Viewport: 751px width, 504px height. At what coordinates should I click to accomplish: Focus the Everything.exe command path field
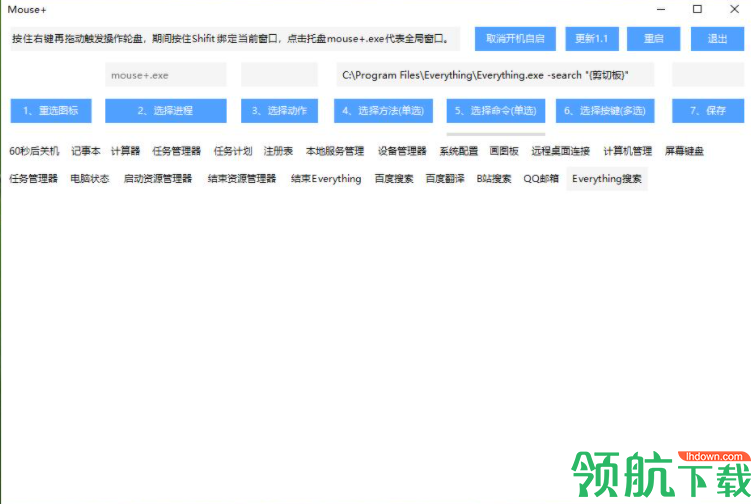tap(495, 75)
